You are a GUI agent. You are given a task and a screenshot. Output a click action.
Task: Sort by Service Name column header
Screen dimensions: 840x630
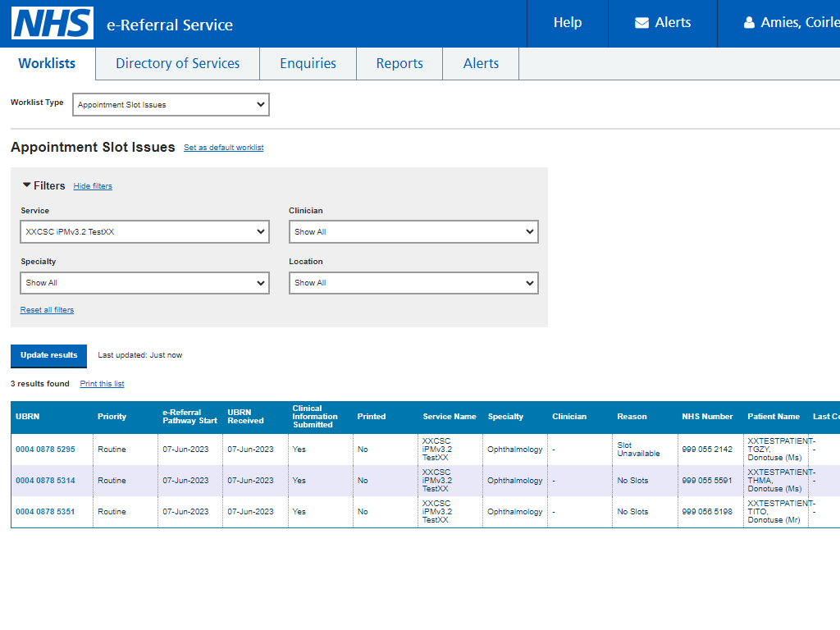pos(450,416)
